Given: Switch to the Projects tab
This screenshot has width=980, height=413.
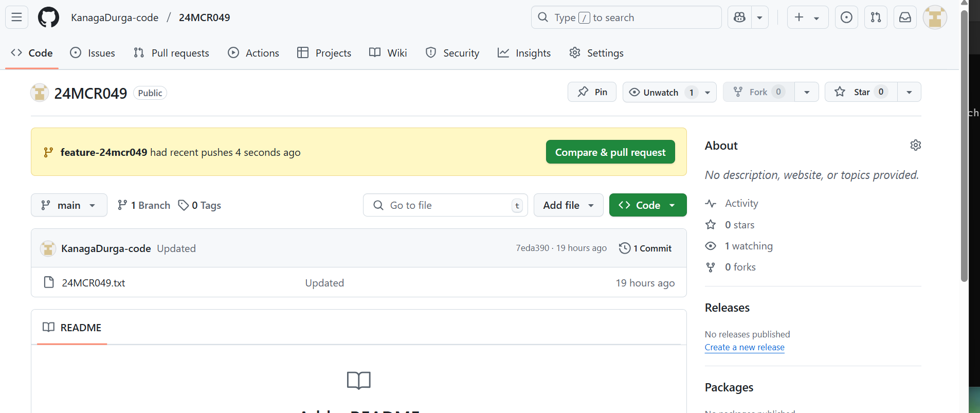Looking at the screenshot, I should [x=324, y=53].
